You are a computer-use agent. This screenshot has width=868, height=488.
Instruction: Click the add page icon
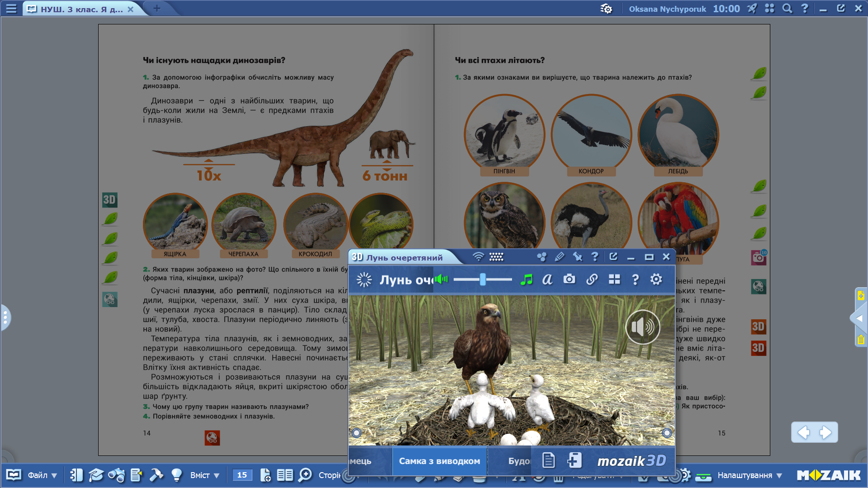coord(266,475)
